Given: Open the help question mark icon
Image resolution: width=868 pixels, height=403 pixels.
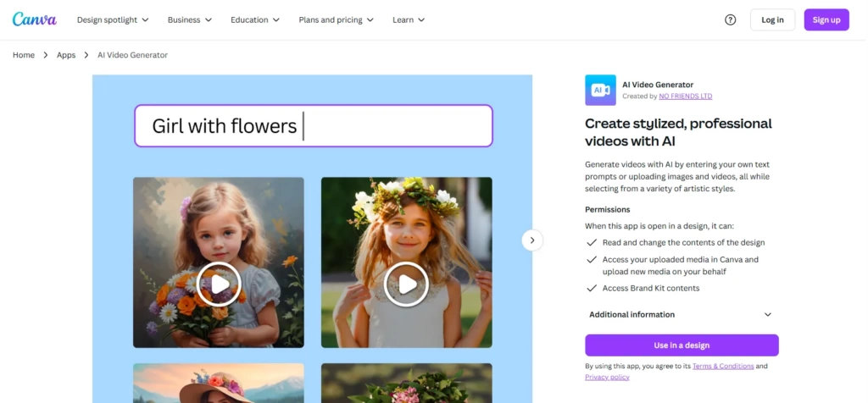Looking at the screenshot, I should 730,20.
